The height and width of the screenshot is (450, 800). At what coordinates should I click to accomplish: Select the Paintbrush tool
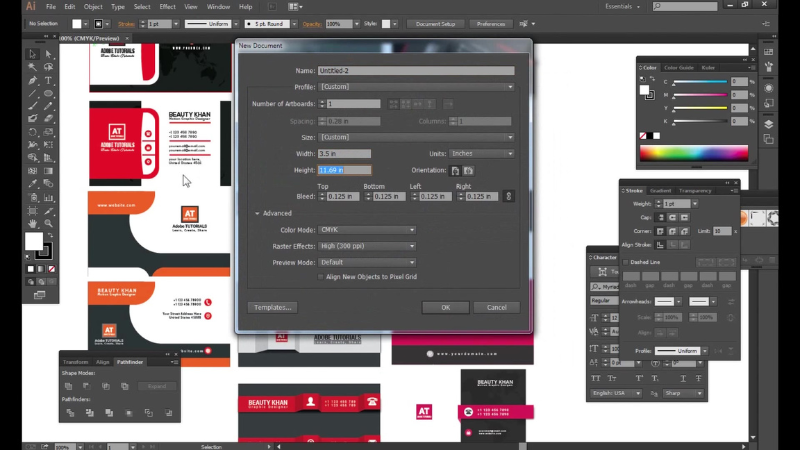click(33, 106)
